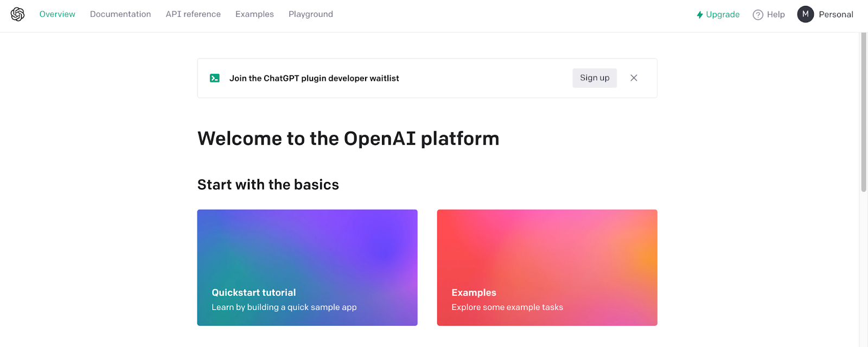The width and height of the screenshot is (868, 347).
Task: Click Learn by building a quick sample app
Action: pyautogui.click(x=284, y=307)
